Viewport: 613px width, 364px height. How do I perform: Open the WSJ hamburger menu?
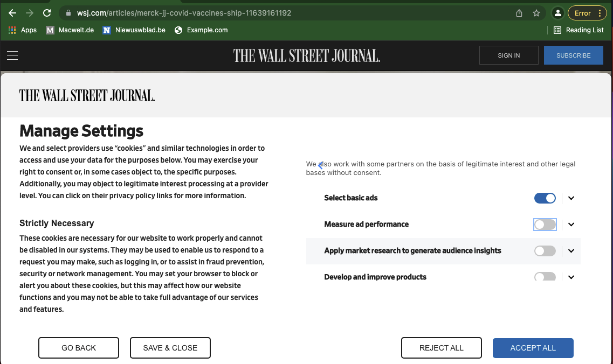(12, 55)
